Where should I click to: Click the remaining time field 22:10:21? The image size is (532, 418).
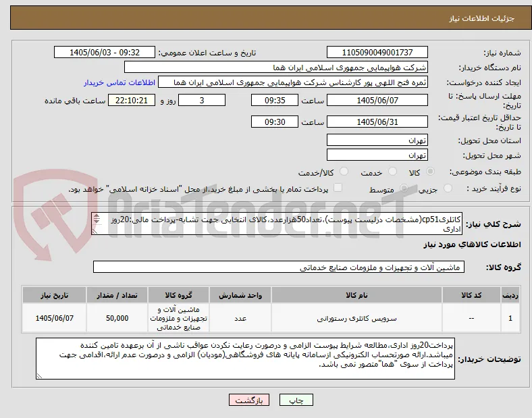click(x=132, y=100)
